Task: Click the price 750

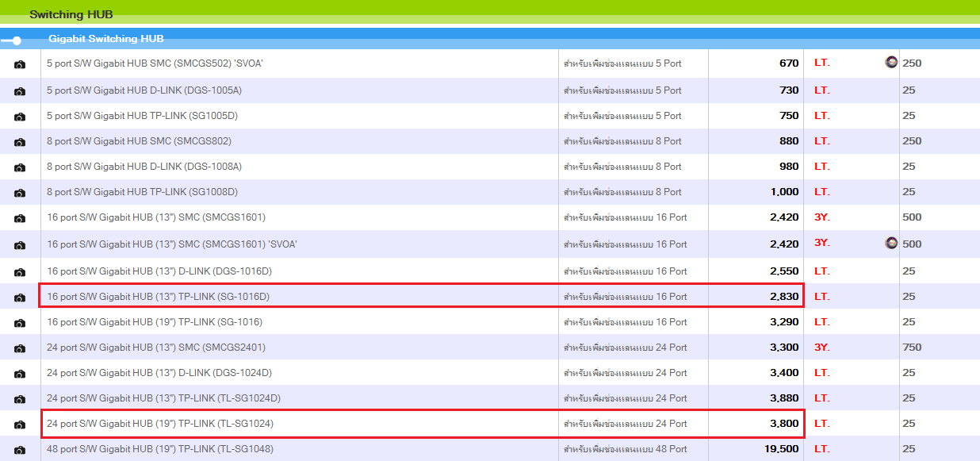Action: tap(789, 116)
